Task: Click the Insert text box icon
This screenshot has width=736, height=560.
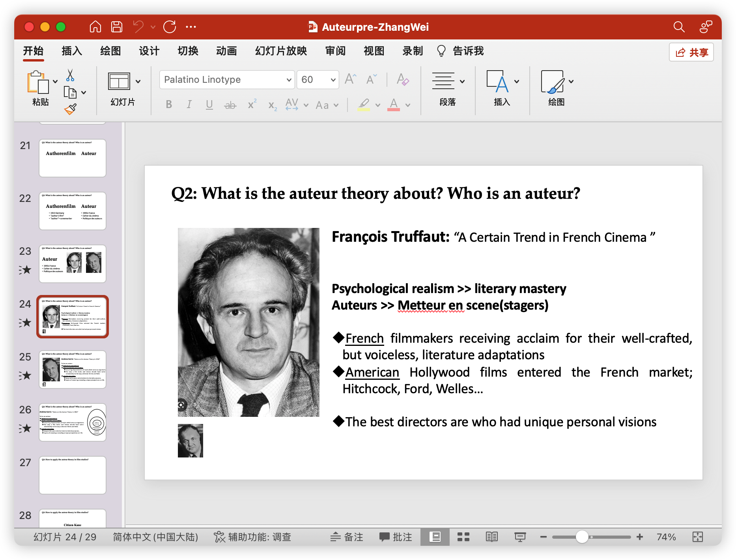Action: pos(497,81)
